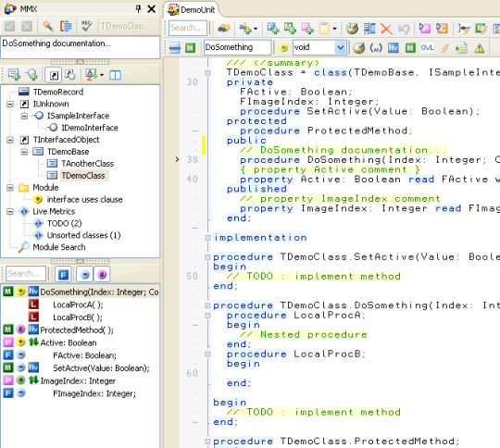Click Module Search in the tree
500x448 pixels.
59,247
